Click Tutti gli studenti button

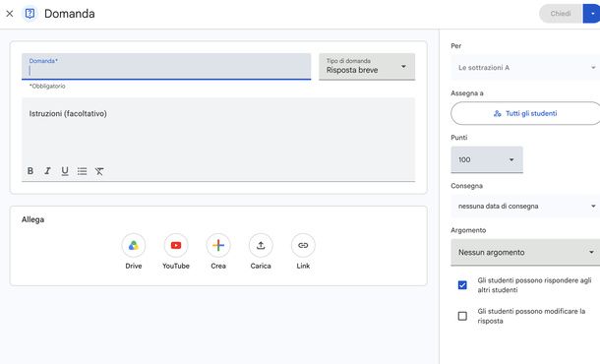pyautogui.click(x=525, y=113)
